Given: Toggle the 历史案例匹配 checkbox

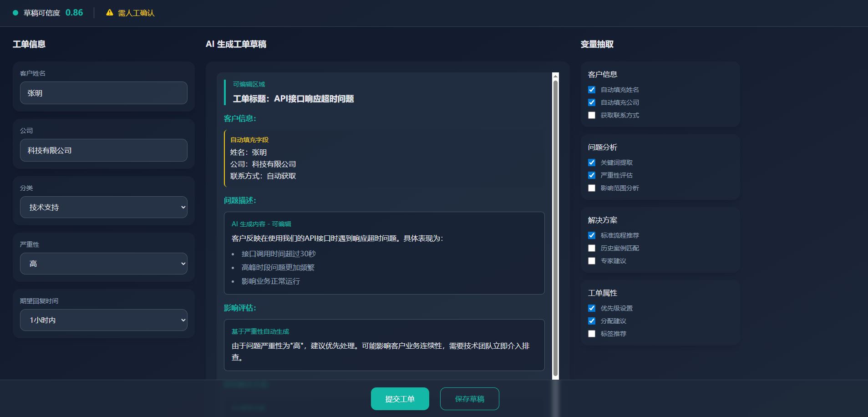Looking at the screenshot, I should [x=592, y=248].
